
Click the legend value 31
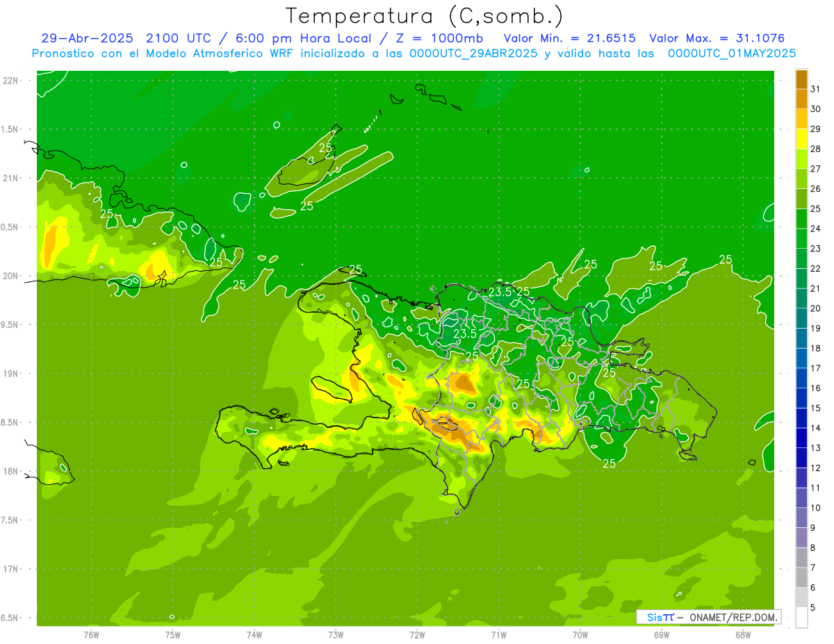[815, 89]
